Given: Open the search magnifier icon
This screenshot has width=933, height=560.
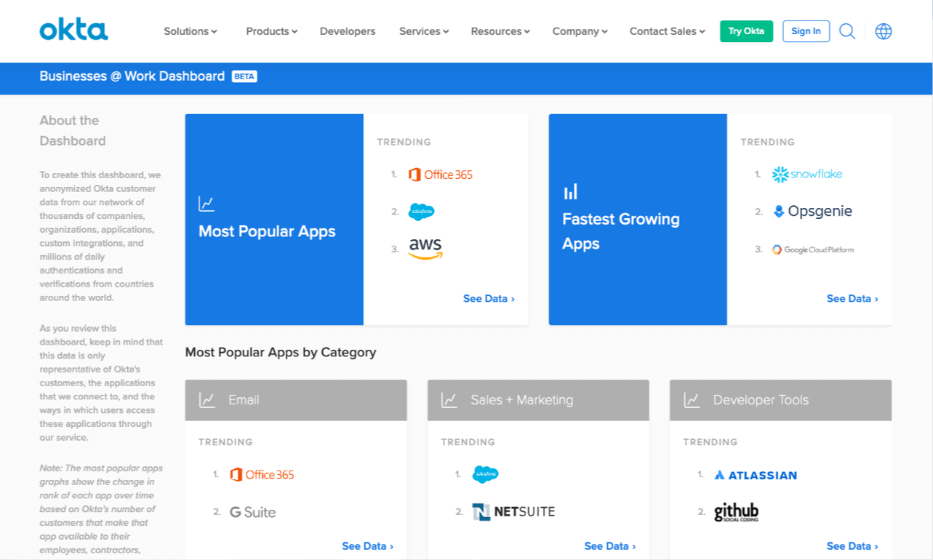Looking at the screenshot, I should click(847, 31).
